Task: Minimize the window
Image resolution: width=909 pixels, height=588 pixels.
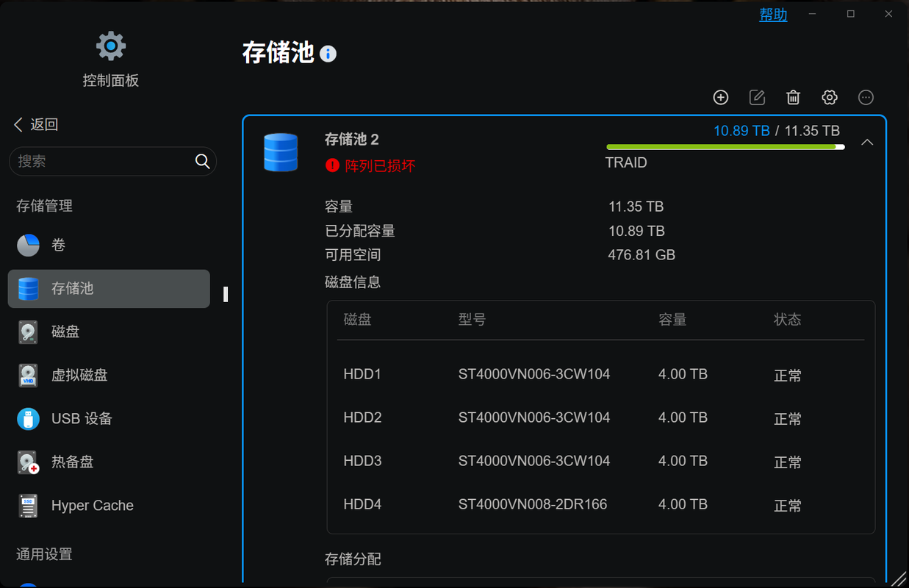Action: (x=813, y=14)
